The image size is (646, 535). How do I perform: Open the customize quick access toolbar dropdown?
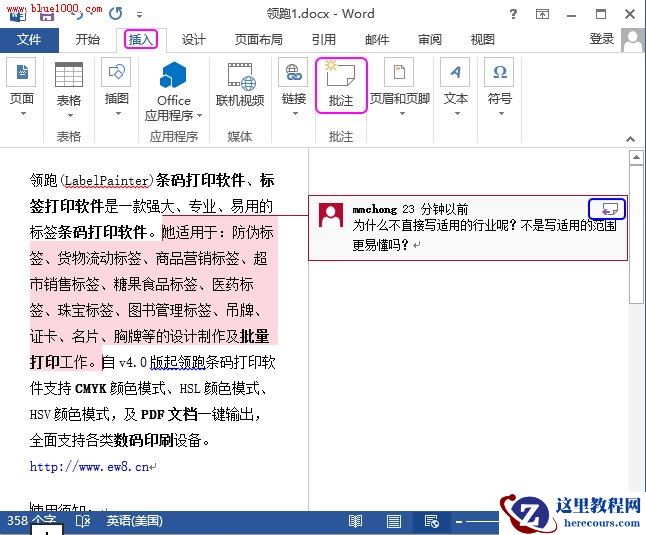pos(139,15)
